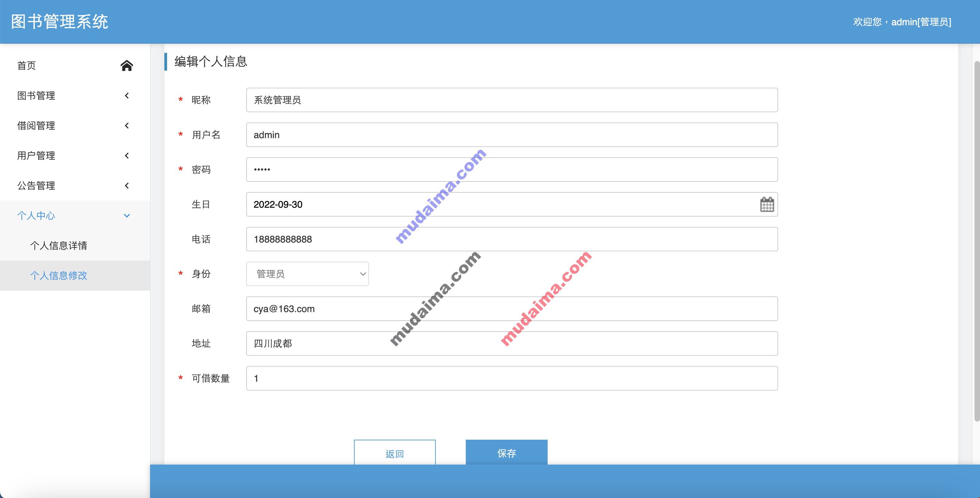Click the 保存 button
980x498 pixels.
506,452
